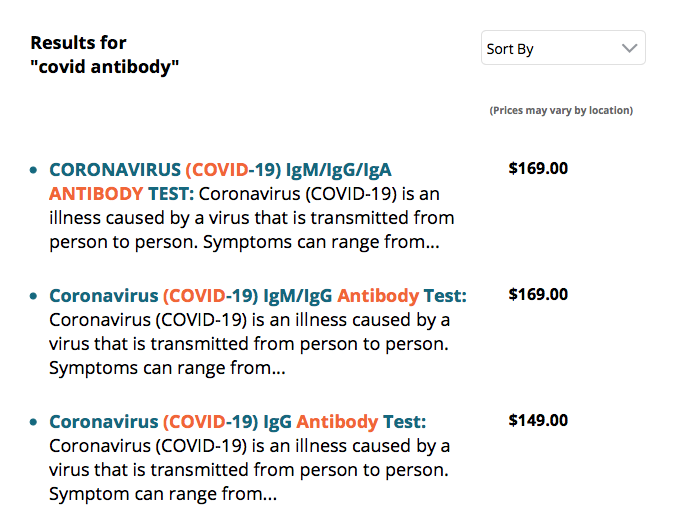Viewport: 698px width, 531px height.
Task: Open the IgM/IgG/IgA Antibody Test result link
Action: (x=227, y=170)
